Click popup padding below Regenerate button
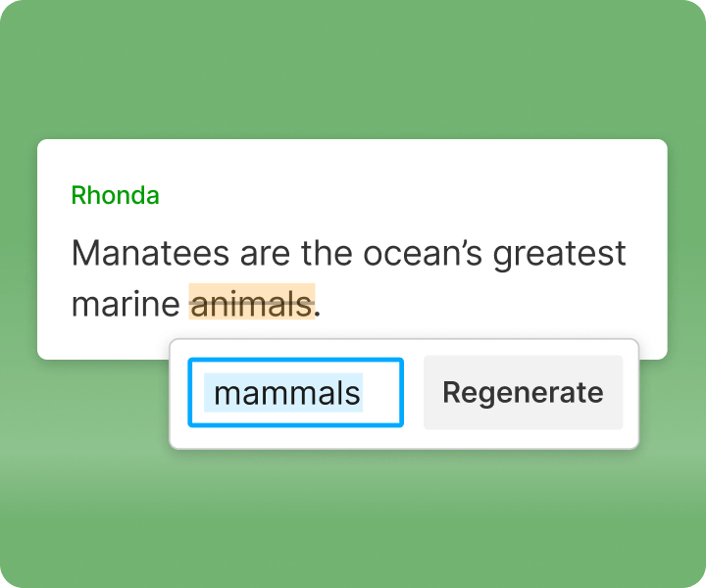The height and width of the screenshot is (588, 706). coord(523,439)
